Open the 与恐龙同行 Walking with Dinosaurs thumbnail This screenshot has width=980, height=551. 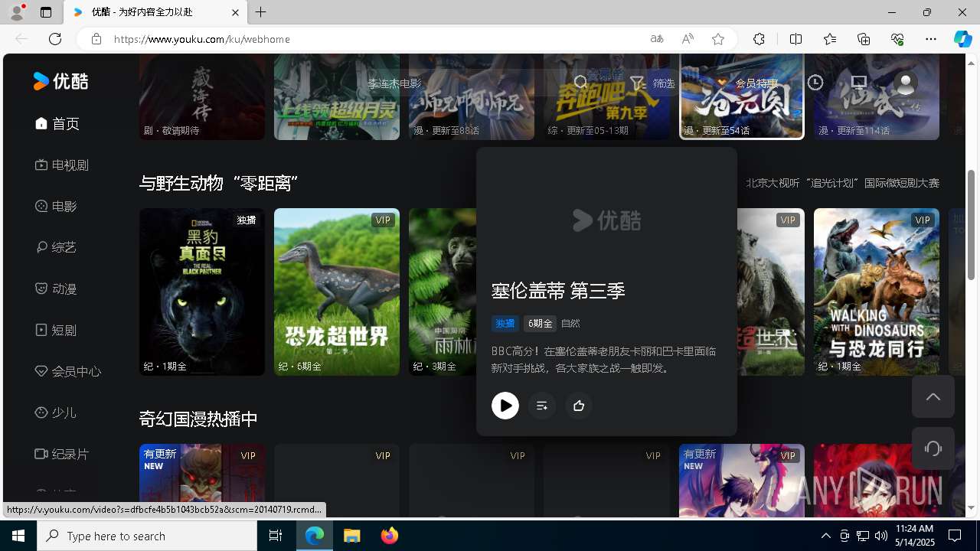coord(877,292)
